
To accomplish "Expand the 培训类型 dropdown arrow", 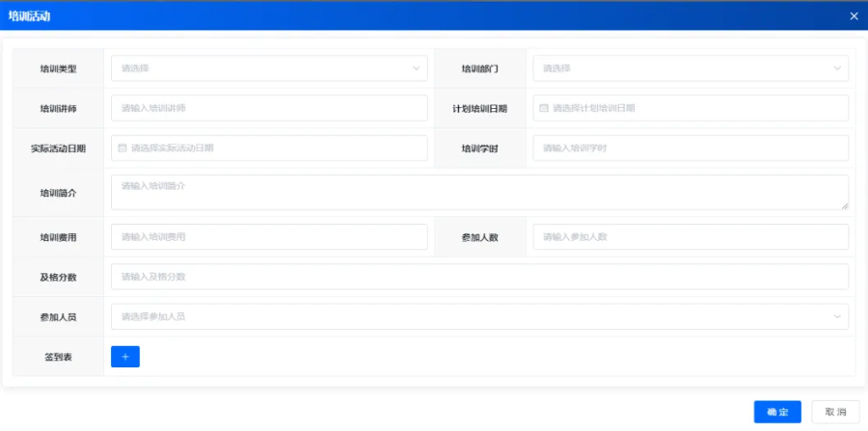I will tap(416, 68).
